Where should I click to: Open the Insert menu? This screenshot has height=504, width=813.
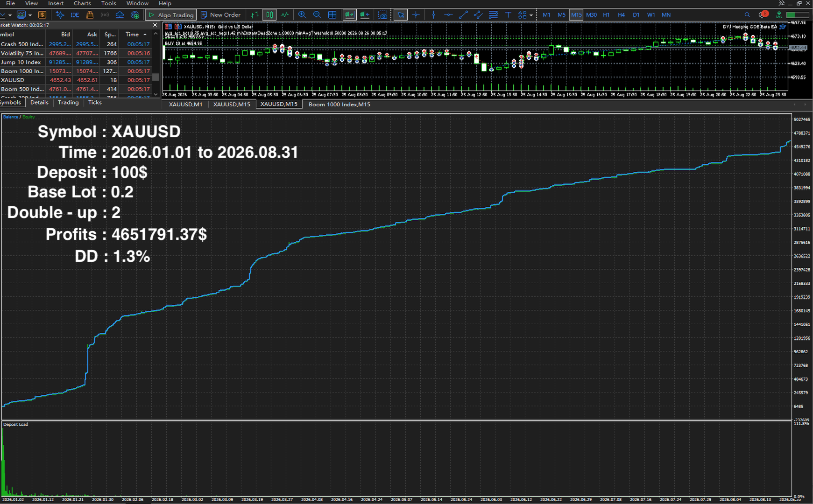(x=56, y=3)
